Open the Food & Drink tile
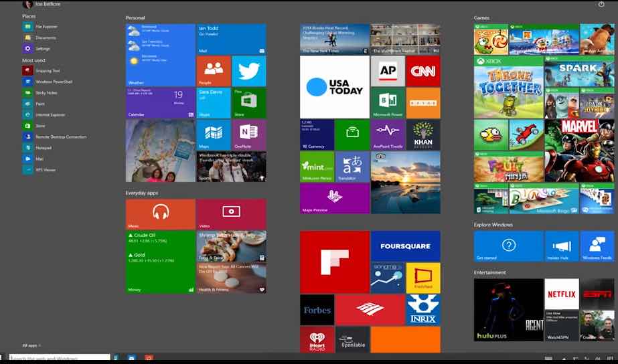The image size is (618, 364). 232,246
